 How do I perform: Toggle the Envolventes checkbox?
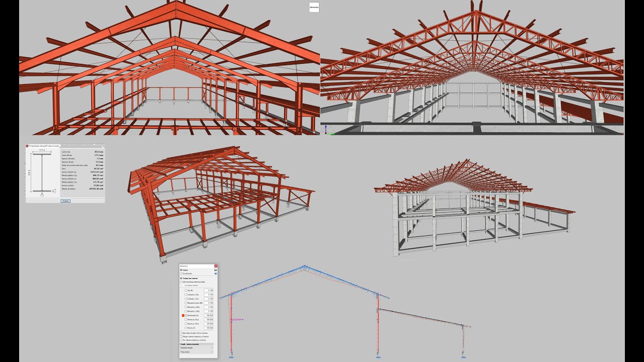181,274
